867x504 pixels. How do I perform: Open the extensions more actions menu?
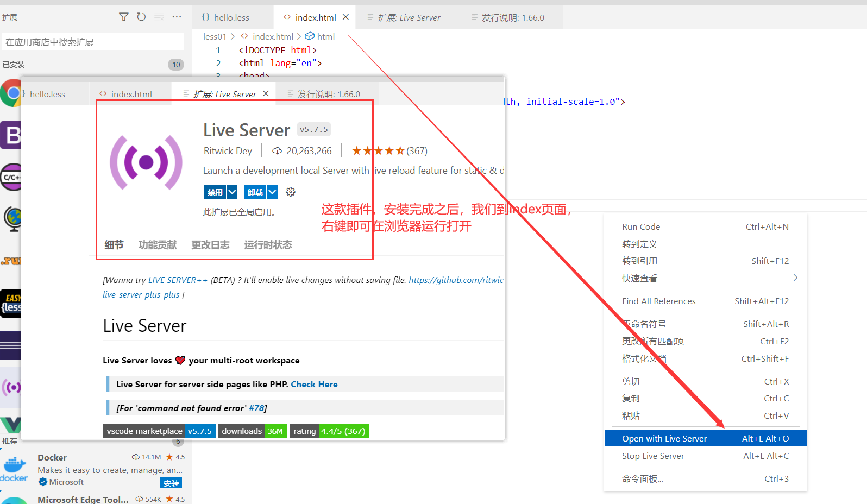[x=177, y=17]
